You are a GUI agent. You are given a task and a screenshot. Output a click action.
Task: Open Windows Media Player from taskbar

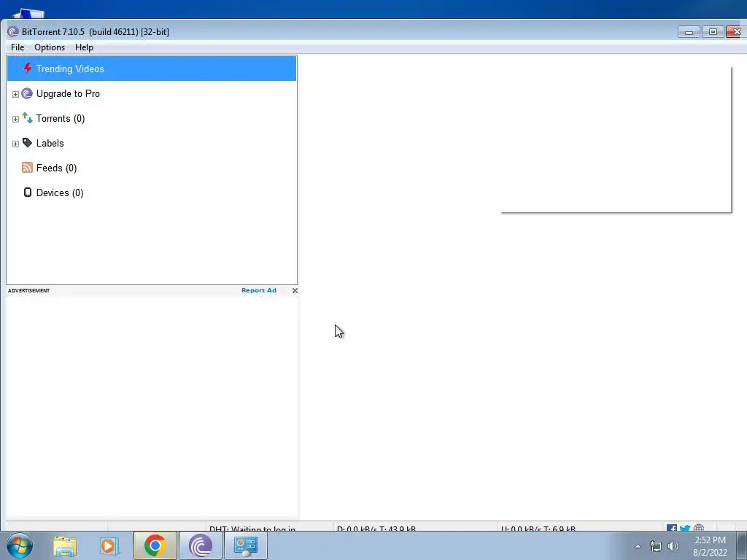pyautogui.click(x=109, y=546)
